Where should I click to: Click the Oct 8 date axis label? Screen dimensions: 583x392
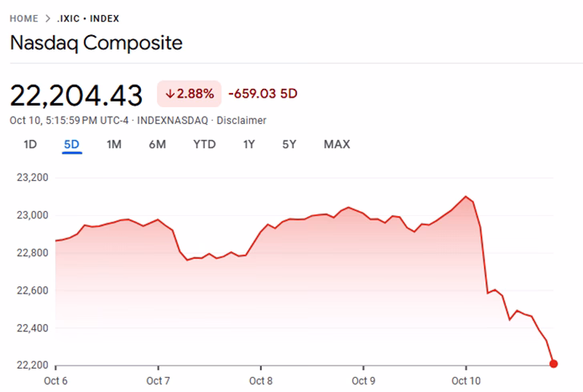261,380
